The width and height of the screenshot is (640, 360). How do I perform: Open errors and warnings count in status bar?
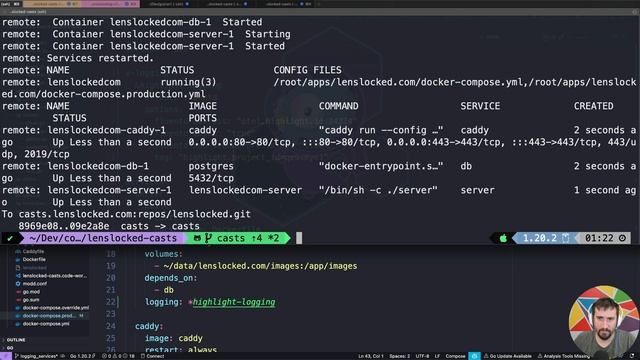click(118, 356)
